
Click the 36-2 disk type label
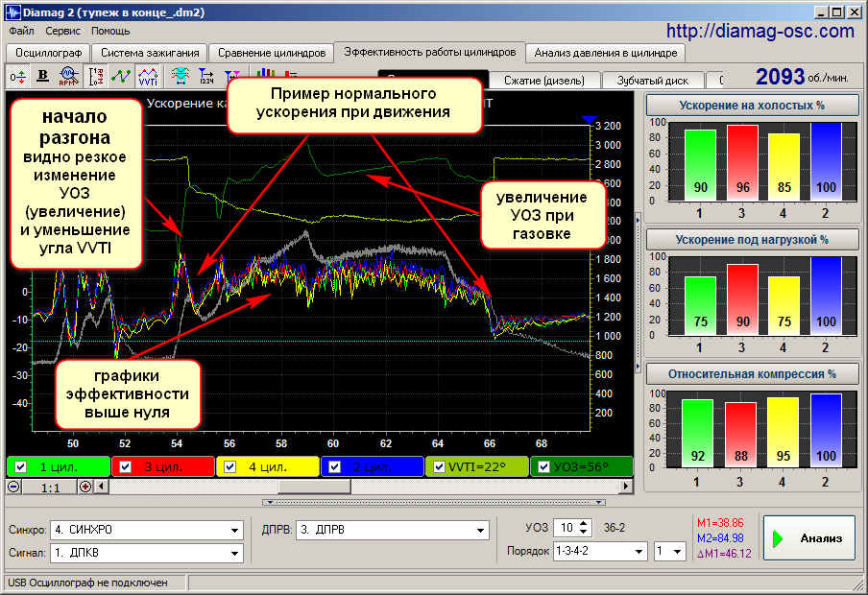(x=614, y=528)
